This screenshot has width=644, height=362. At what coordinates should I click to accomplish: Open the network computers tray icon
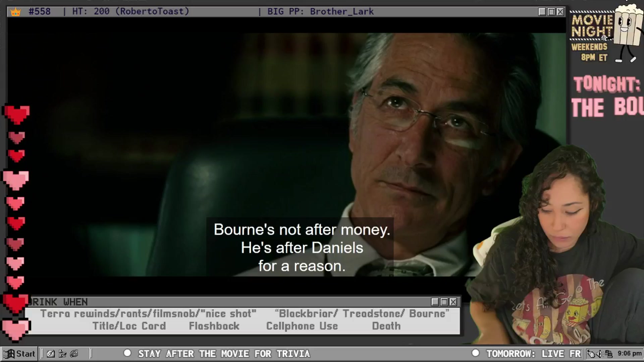pyautogui.click(x=608, y=354)
